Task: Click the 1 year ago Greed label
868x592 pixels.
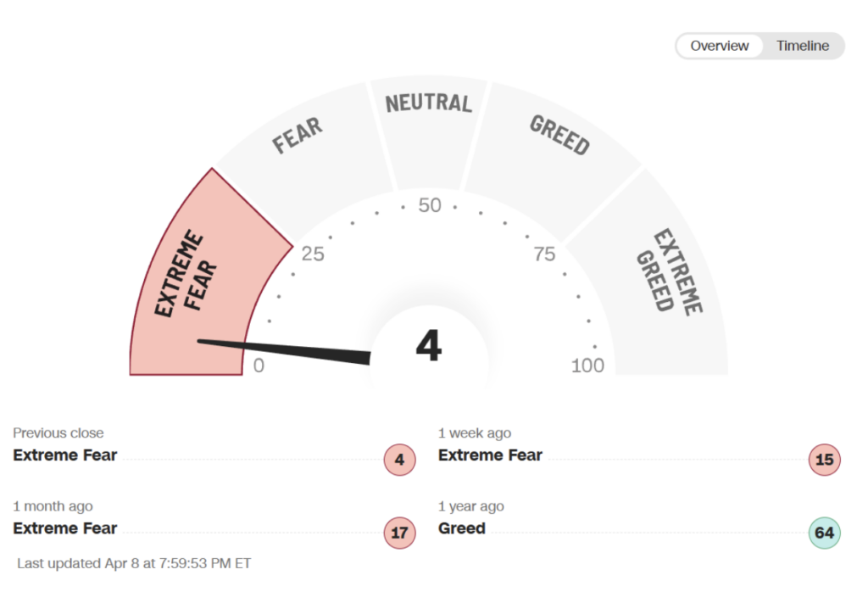Action: click(462, 528)
